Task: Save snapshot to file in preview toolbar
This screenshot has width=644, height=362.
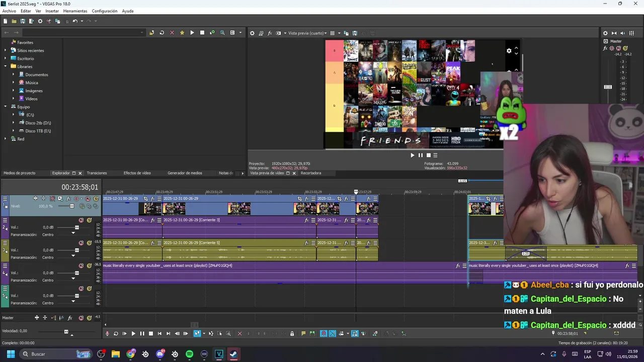Action: 355,33
